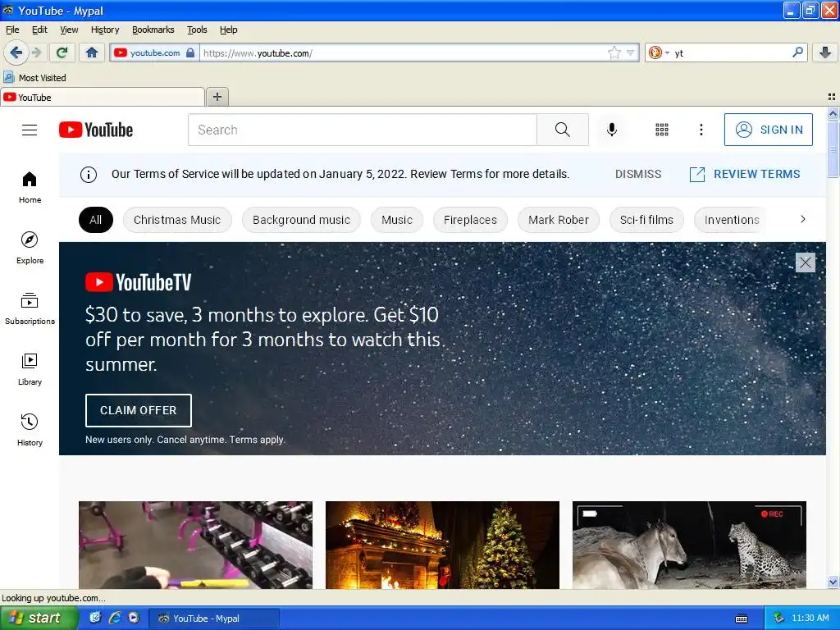Image resolution: width=840 pixels, height=630 pixels.
Task: List all tabs button
Action: click(x=832, y=97)
